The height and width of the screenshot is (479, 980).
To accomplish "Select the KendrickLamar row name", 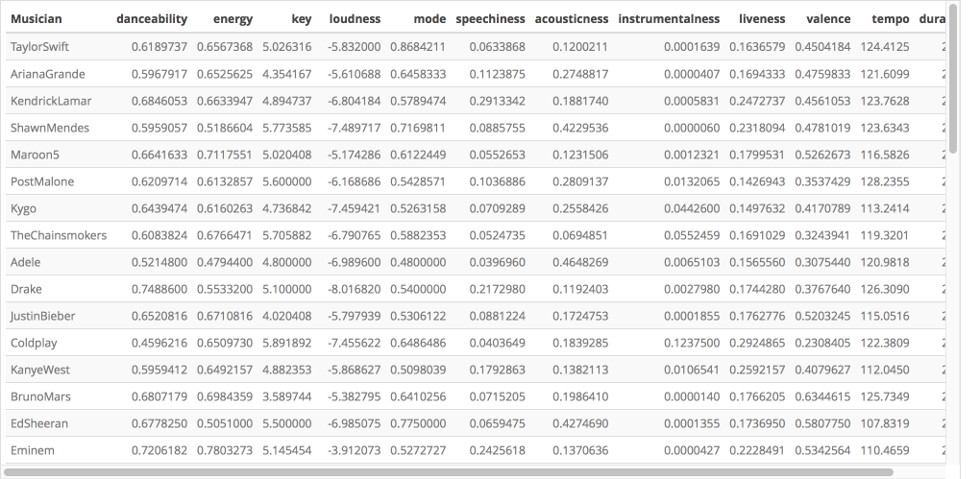I will 51,101.
